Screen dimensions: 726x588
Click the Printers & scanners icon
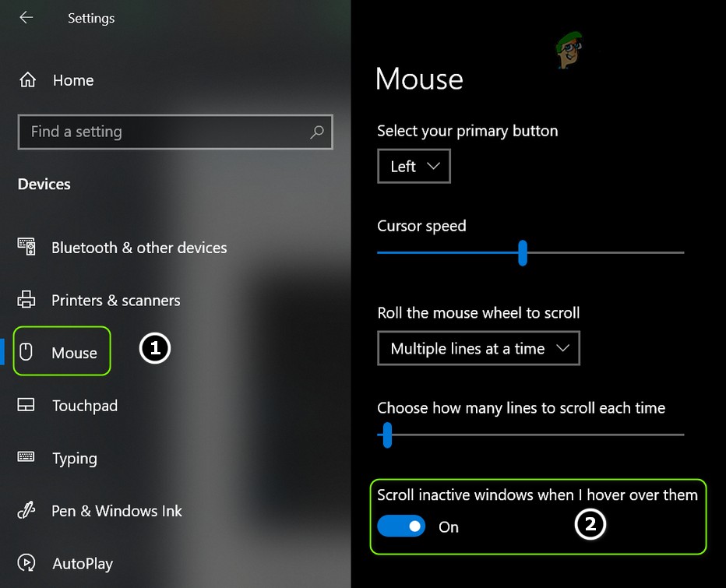pos(26,300)
